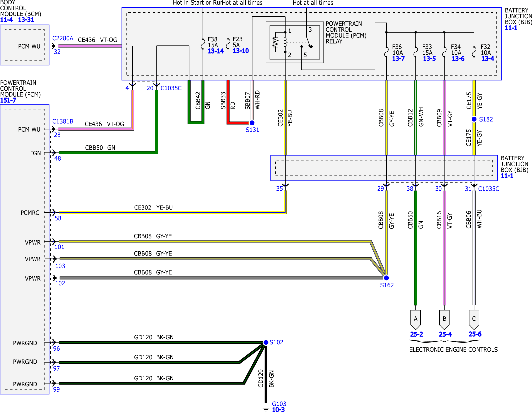Select connector label C2280A
The height and width of the screenshot is (412, 532).
(63, 38)
